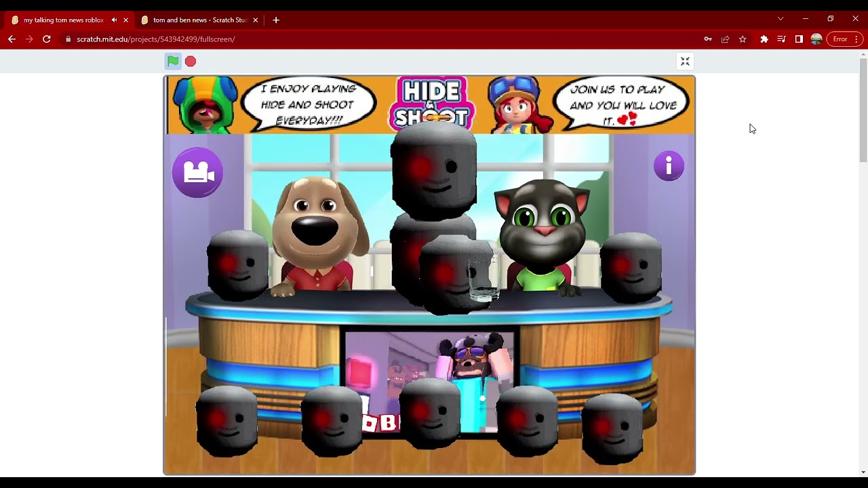The width and height of the screenshot is (868, 488).
Task: Expand the tab search dropdown arrow
Action: [x=781, y=19]
